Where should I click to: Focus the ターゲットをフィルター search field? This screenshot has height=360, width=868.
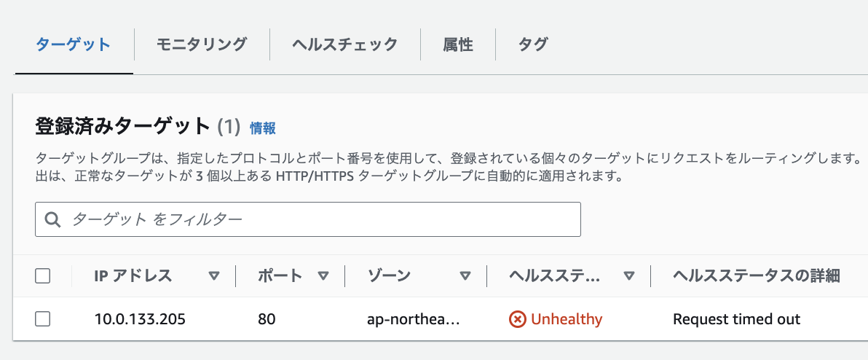[x=308, y=220]
